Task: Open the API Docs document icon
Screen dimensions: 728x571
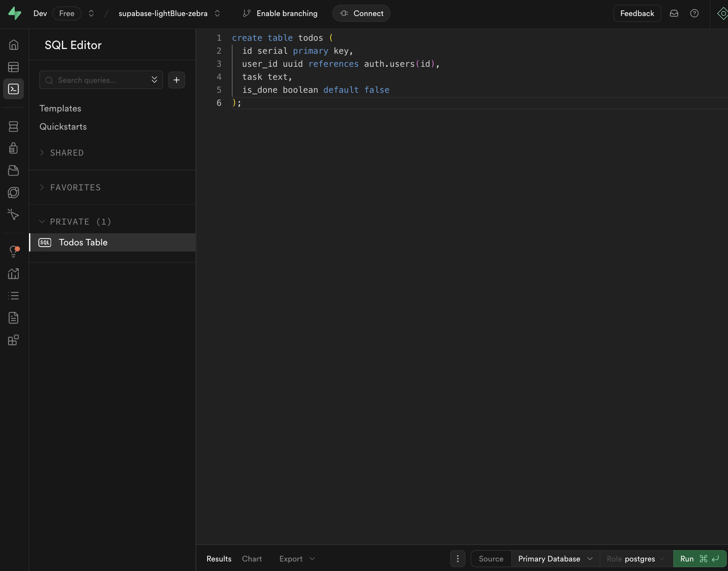Action: 13,318
